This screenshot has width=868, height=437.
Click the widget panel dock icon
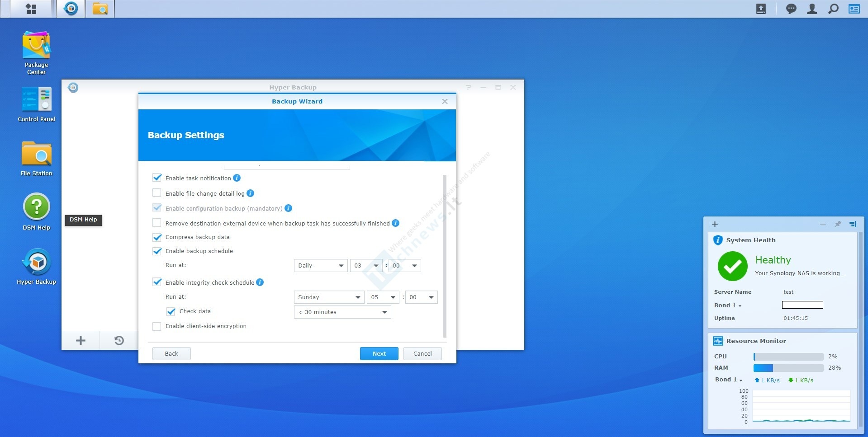pyautogui.click(x=853, y=224)
